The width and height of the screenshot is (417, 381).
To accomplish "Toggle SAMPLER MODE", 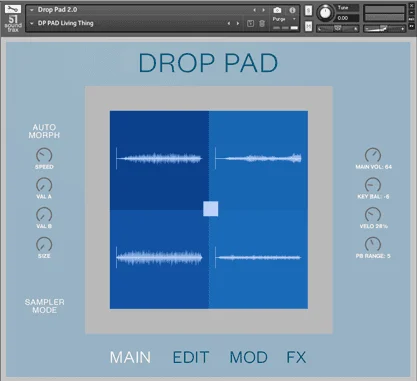I will (44, 306).
